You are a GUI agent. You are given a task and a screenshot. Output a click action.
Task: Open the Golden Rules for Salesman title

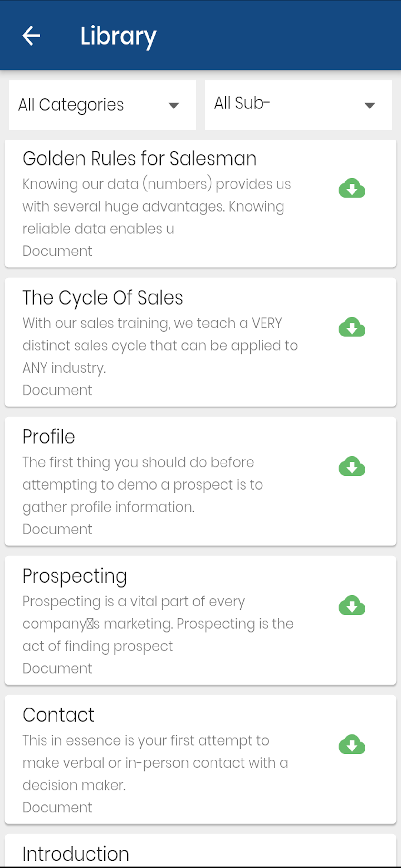point(139,158)
